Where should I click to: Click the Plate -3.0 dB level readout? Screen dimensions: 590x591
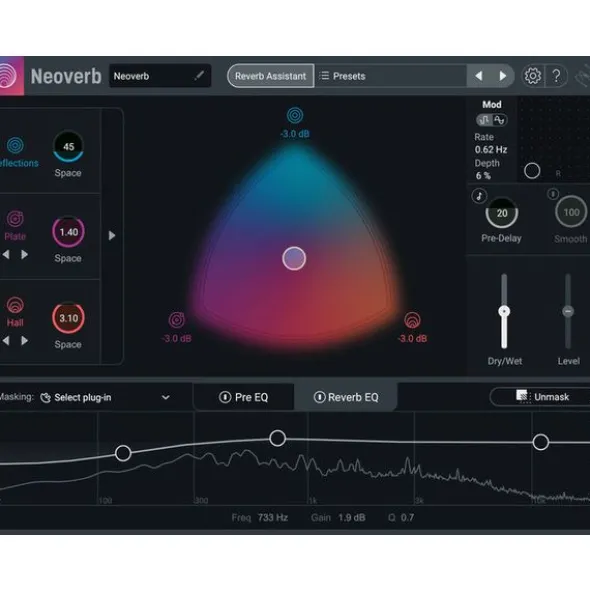coord(176,338)
